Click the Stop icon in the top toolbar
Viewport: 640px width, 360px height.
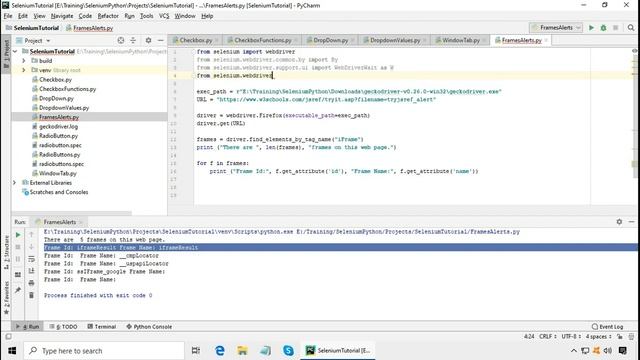[616, 28]
